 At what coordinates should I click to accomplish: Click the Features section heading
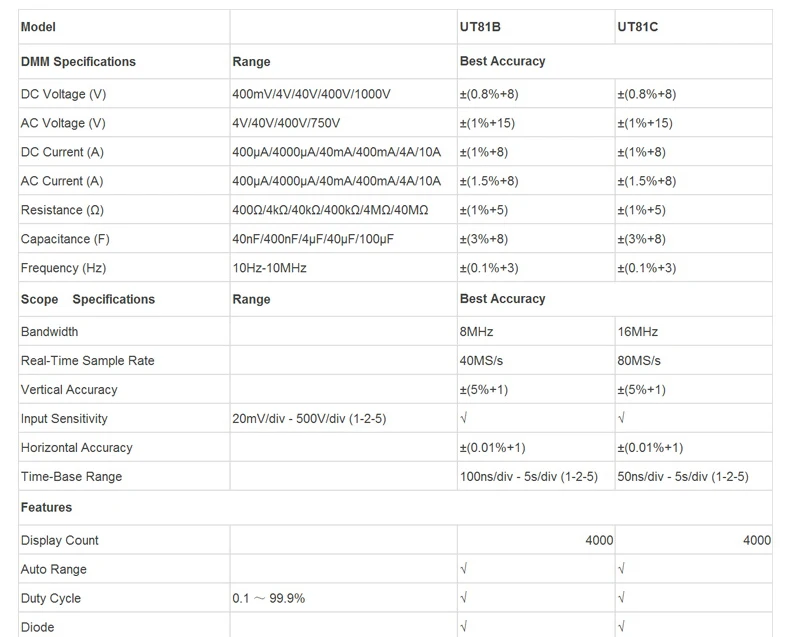(x=47, y=508)
